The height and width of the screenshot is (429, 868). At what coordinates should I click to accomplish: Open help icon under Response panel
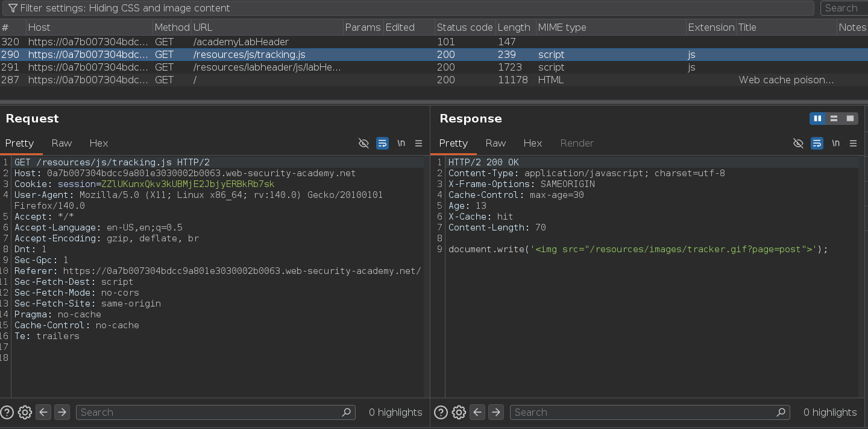click(441, 412)
